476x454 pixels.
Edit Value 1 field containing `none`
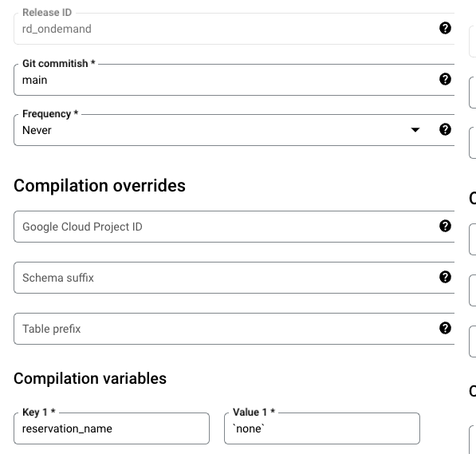pyautogui.click(x=322, y=428)
